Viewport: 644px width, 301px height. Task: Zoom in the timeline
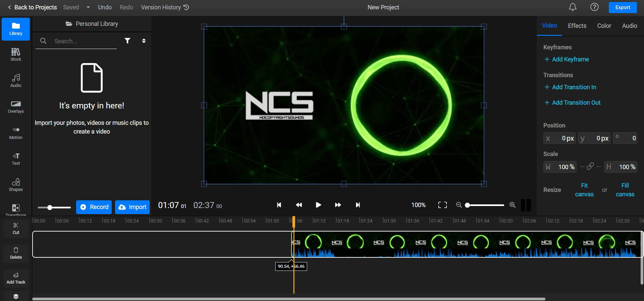point(513,205)
